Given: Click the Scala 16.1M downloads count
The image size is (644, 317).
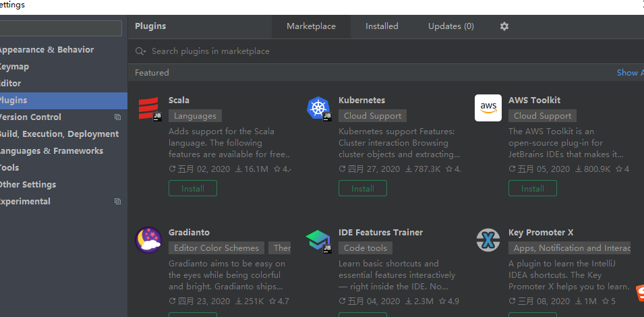Looking at the screenshot, I should click(x=252, y=169).
